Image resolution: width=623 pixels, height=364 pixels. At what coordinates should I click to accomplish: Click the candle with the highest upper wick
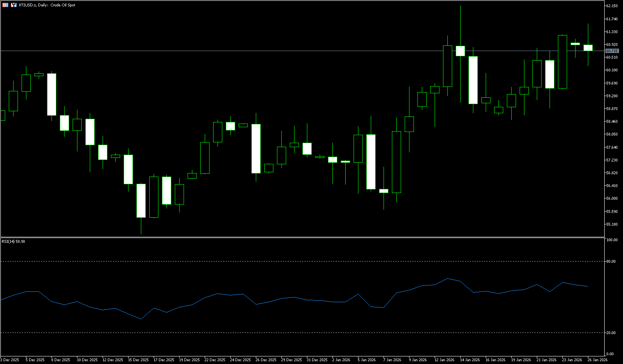click(460, 51)
